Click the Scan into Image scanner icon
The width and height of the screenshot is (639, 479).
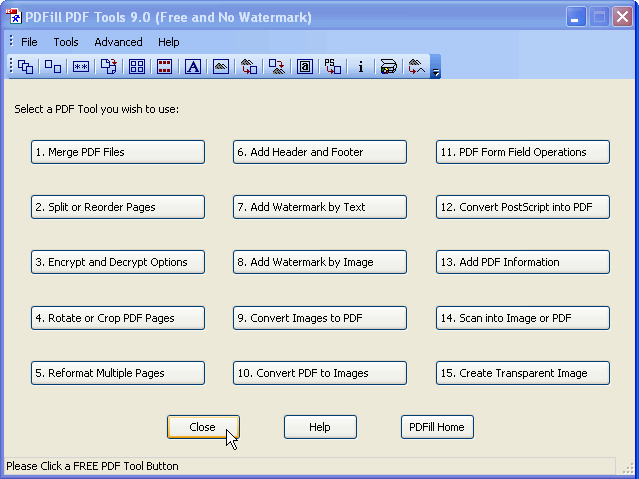click(x=388, y=66)
